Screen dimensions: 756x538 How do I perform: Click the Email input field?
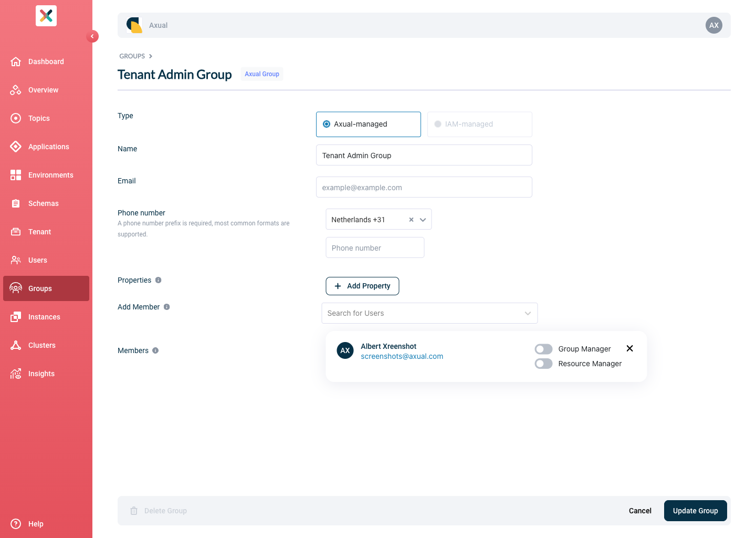[x=424, y=187]
